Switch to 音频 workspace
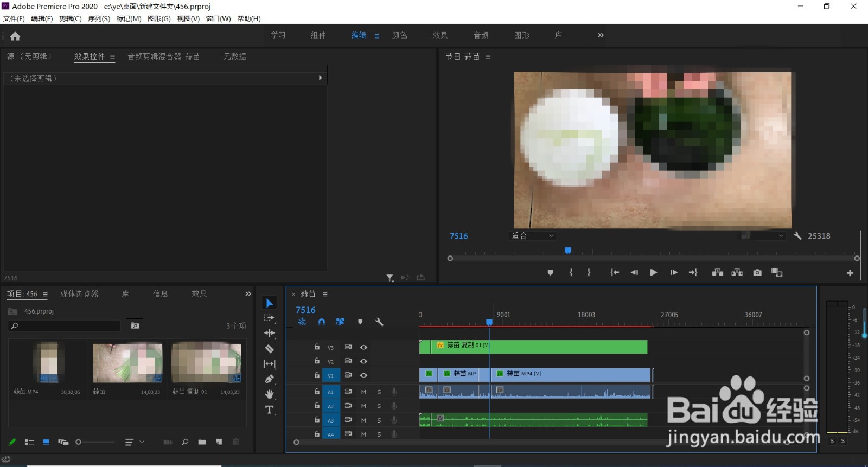Image resolution: width=868 pixels, height=467 pixels. click(481, 35)
